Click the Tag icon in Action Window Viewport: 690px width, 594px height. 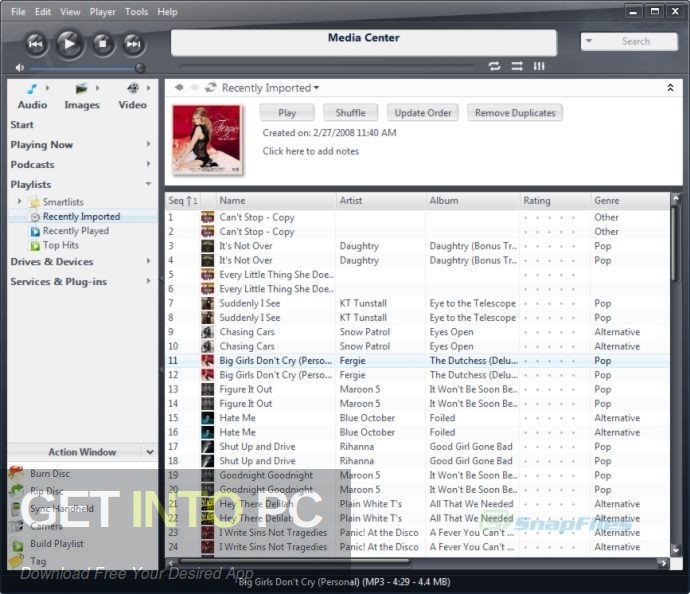coord(16,561)
